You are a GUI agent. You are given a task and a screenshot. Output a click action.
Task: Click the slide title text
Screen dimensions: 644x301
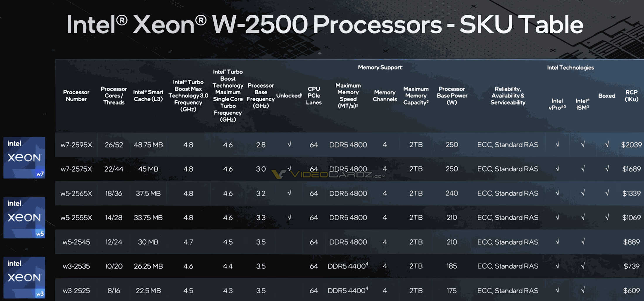(x=325, y=25)
